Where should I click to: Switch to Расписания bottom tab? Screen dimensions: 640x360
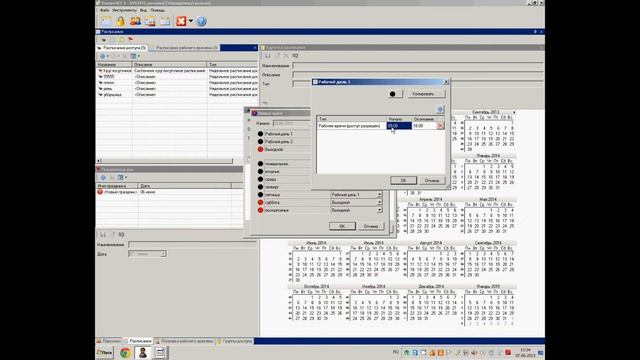click(x=138, y=341)
